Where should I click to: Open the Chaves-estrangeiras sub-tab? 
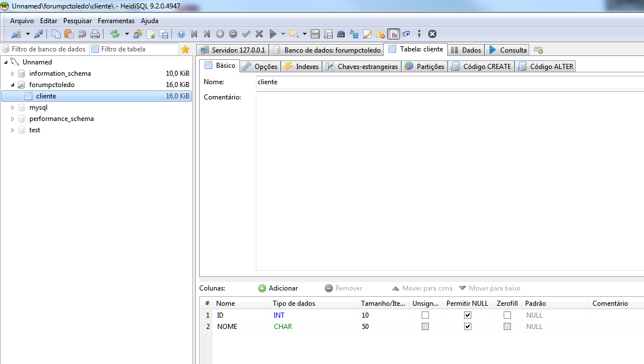tap(362, 67)
